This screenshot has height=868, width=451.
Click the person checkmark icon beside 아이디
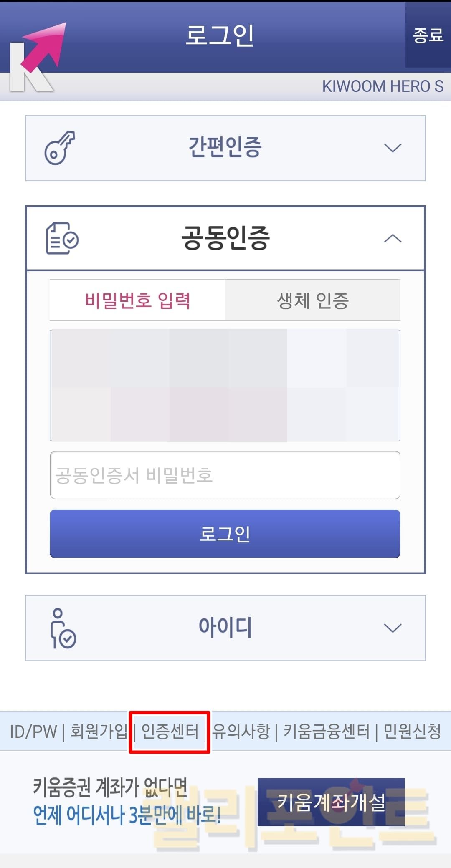[x=63, y=628]
